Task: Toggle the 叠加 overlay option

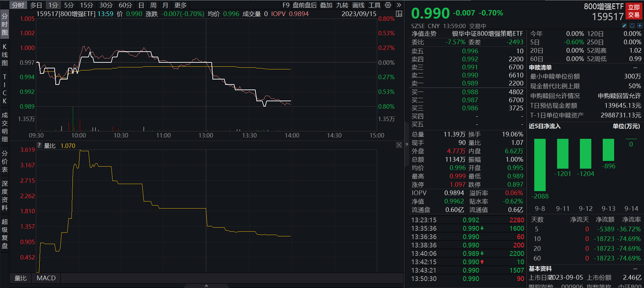Action: (326, 5)
